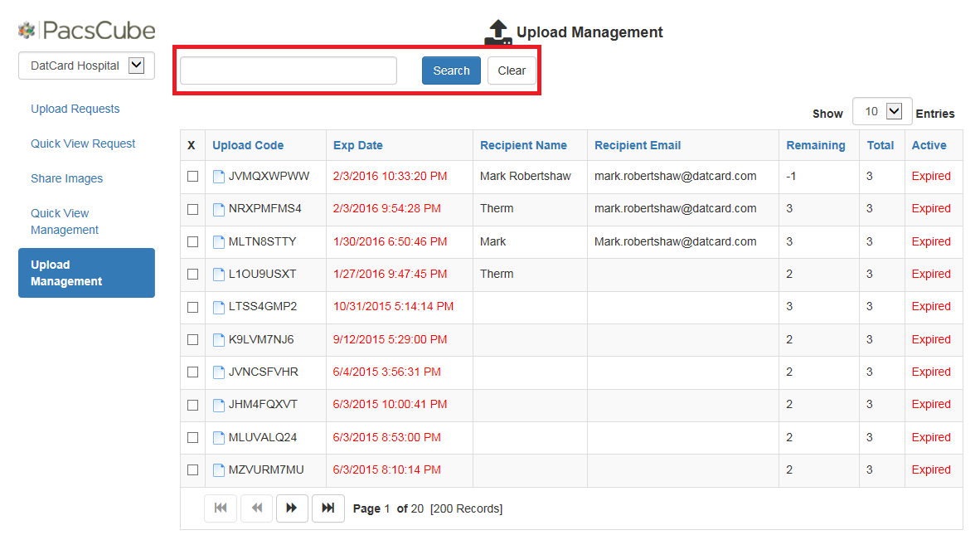Check the box for row JHM4FQXVT
This screenshot has width=980, height=535.
pyautogui.click(x=192, y=405)
